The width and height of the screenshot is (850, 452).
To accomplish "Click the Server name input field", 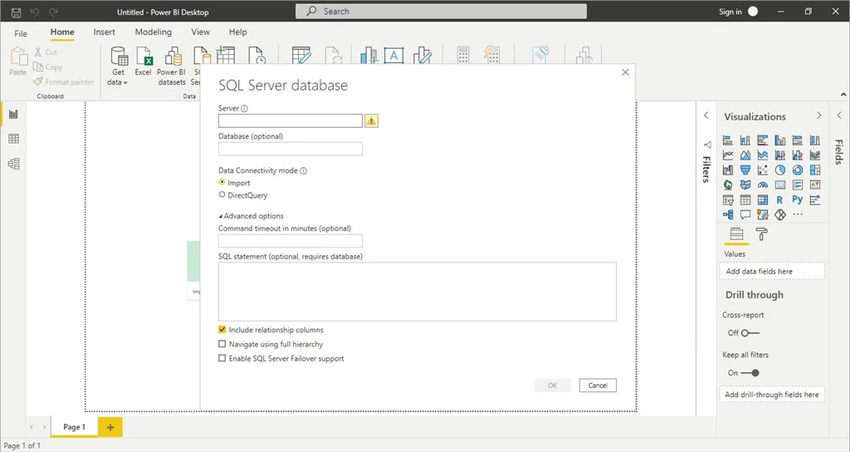I will click(x=290, y=121).
